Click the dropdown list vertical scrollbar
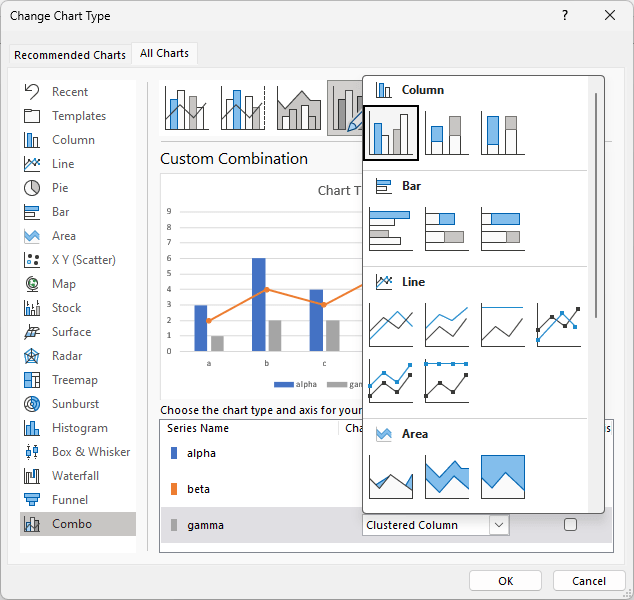The height and width of the screenshot is (600, 634). tap(596, 205)
